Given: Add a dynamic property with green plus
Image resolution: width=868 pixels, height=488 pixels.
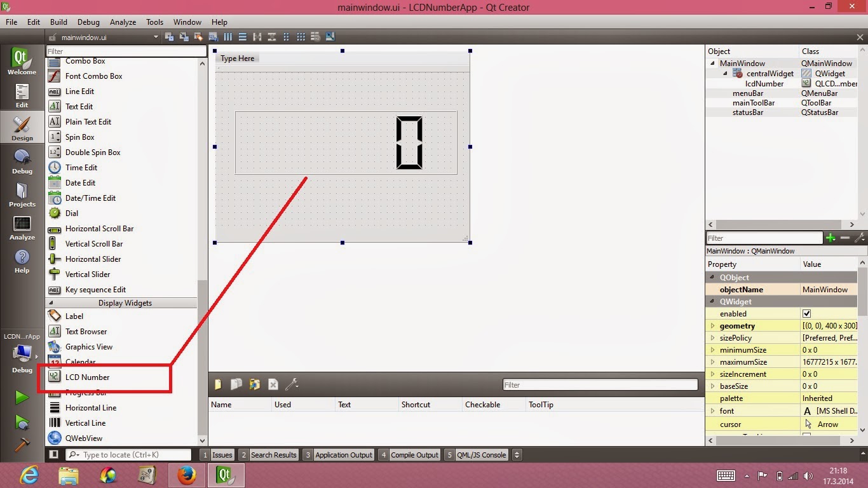Looking at the screenshot, I should click(x=831, y=238).
